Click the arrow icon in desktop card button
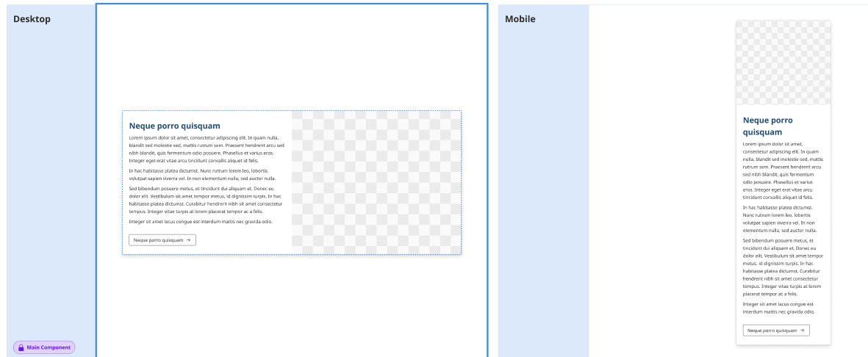 (x=189, y=240)
